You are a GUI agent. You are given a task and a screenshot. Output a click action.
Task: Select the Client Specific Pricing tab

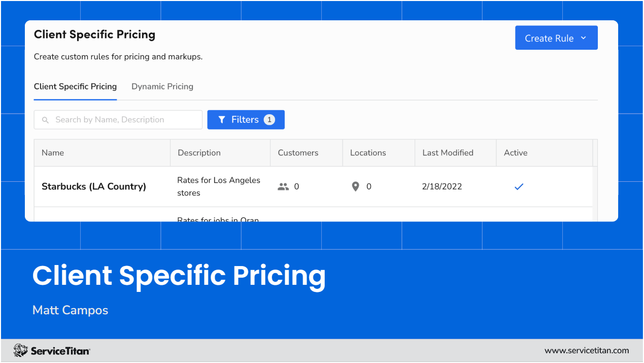75,86
